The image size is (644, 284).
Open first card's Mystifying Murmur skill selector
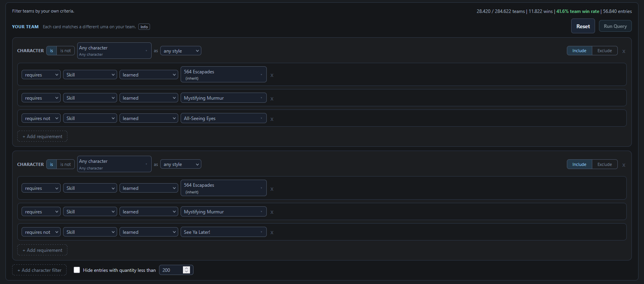click(223, 98)
